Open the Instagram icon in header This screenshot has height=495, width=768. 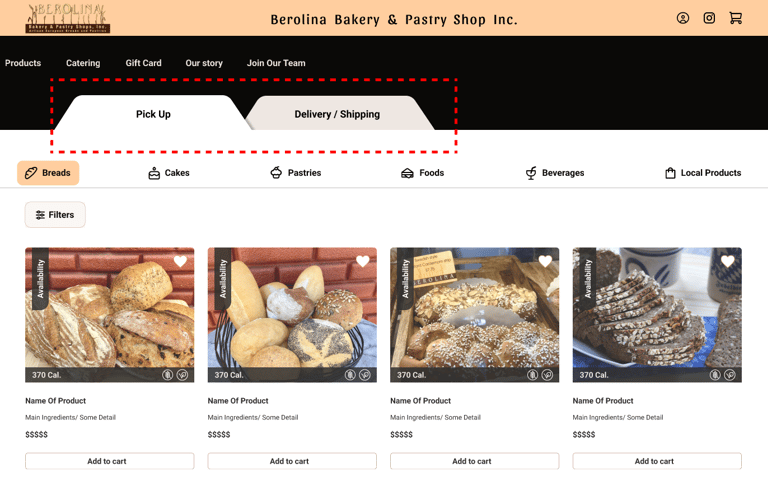709,18
